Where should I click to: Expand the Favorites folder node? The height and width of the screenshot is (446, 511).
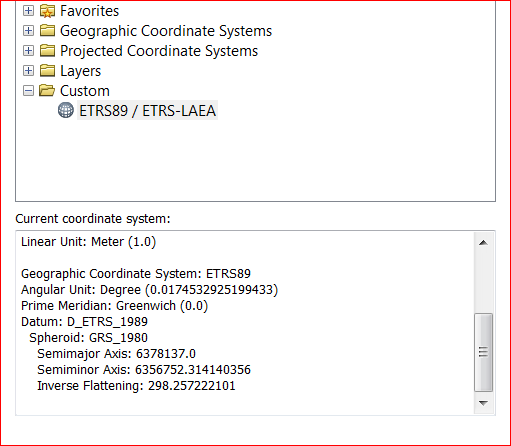(x=28, y=11)
